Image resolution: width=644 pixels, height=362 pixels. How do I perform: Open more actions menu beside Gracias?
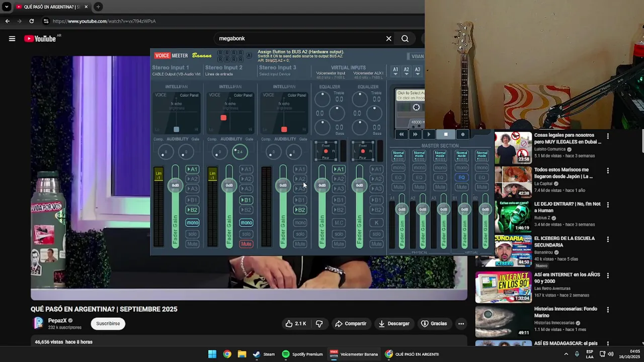coord(461,324)
